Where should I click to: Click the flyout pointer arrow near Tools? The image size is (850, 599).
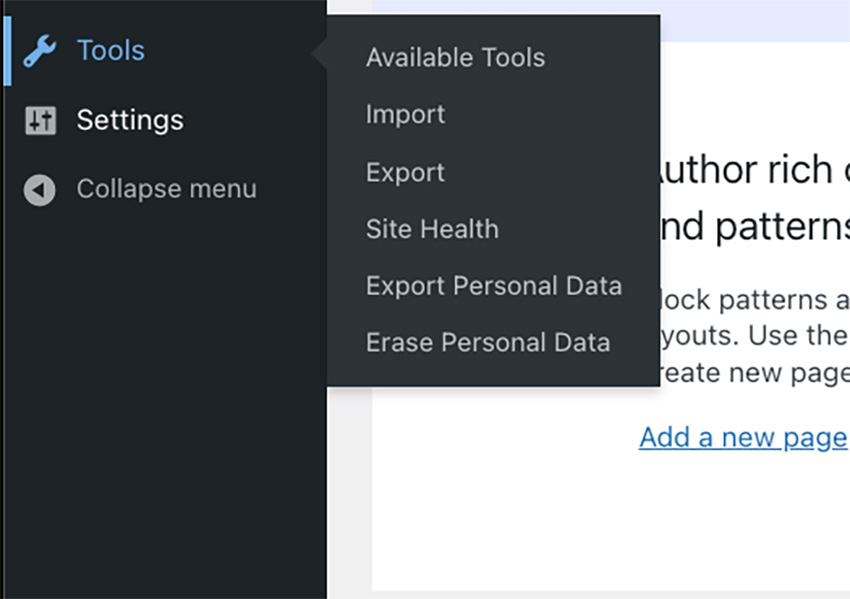319,53
